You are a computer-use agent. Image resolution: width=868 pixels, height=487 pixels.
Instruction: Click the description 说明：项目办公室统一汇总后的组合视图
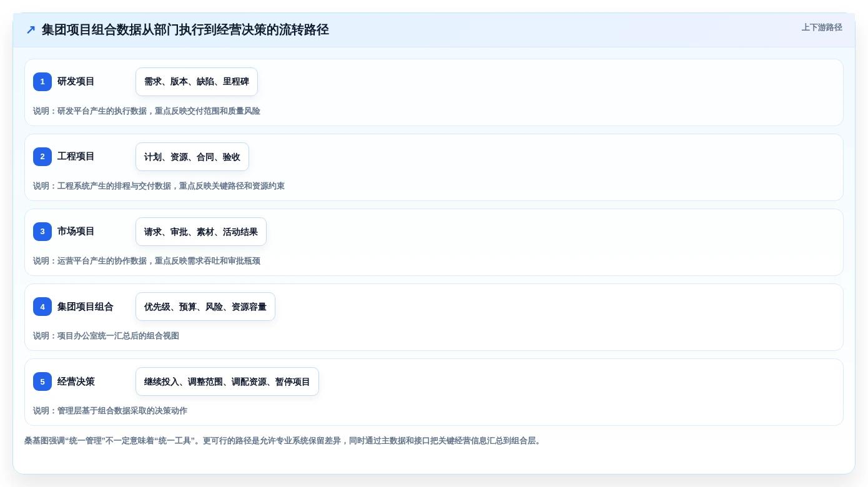click(106, 336)
